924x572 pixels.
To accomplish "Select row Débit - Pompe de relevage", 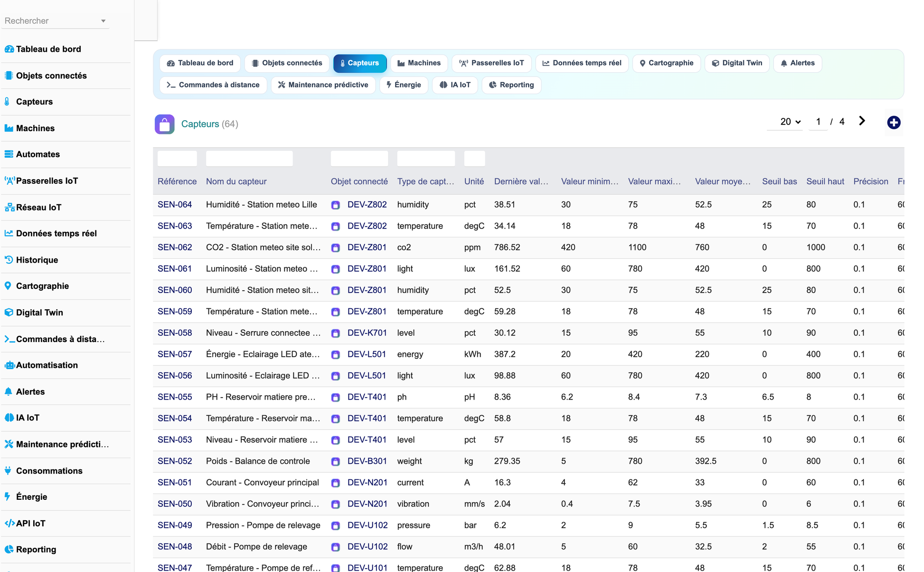I will 528,547.
